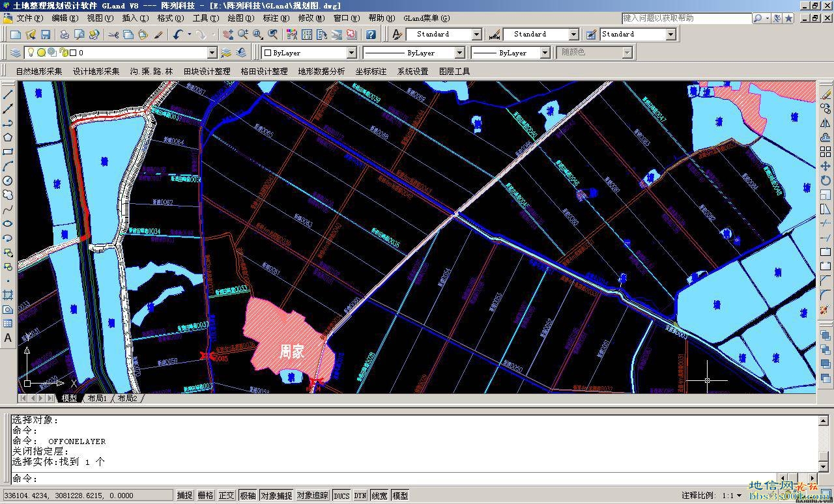This screenshot has height=504, width=834.
Task: Open the 视图(V) menu
Action: coord(100,18)
